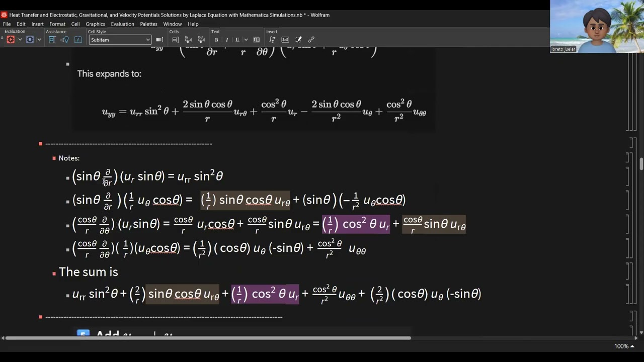Open the Insert menu
Image resolution: width=644 pixels, height=362 pixels.
pos(38,24)
